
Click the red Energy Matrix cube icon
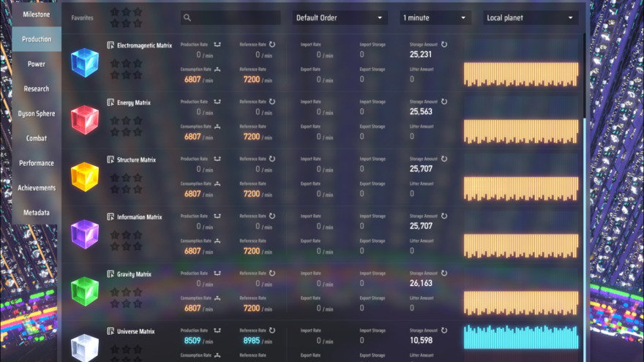84,120
